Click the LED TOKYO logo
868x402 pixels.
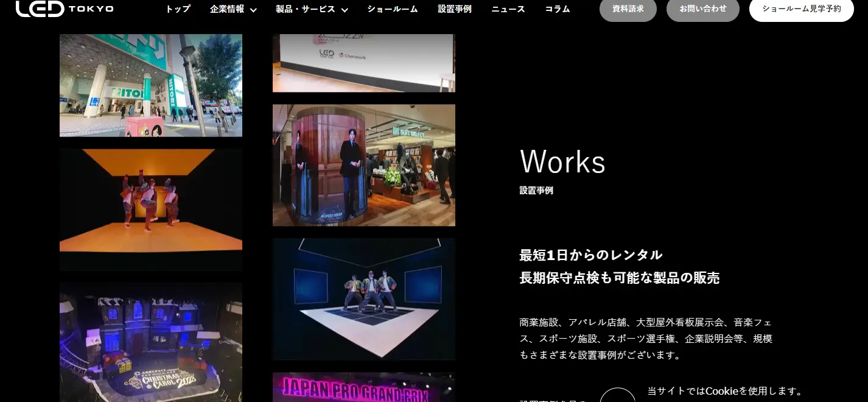coord(64,9)
